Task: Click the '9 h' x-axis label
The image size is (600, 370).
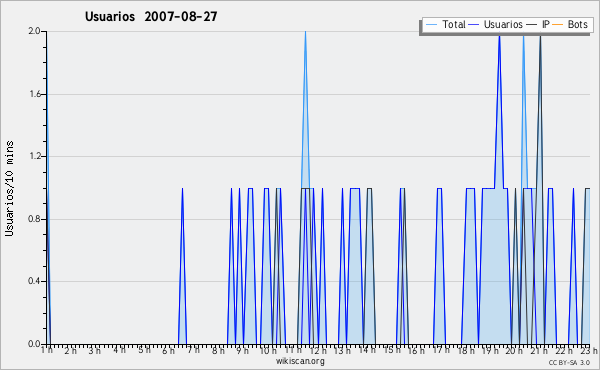Action: [242, 350]
